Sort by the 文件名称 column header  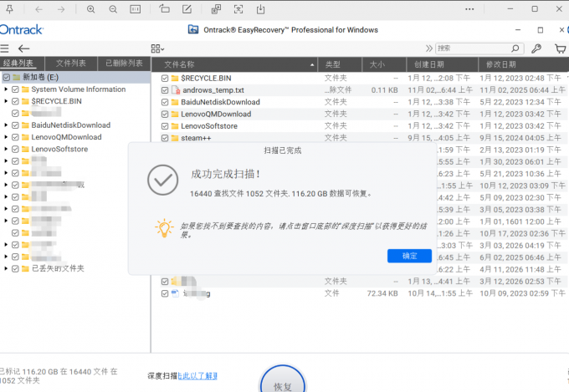tap(234, 64)
